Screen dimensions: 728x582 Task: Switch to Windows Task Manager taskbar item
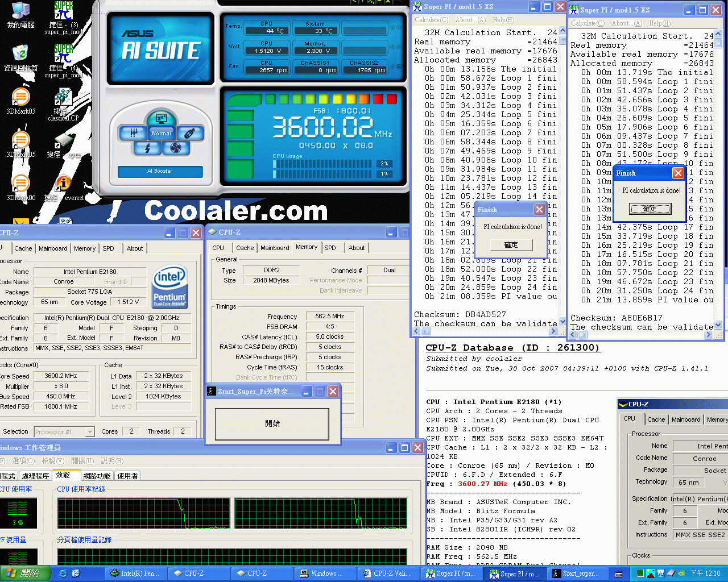326,573
